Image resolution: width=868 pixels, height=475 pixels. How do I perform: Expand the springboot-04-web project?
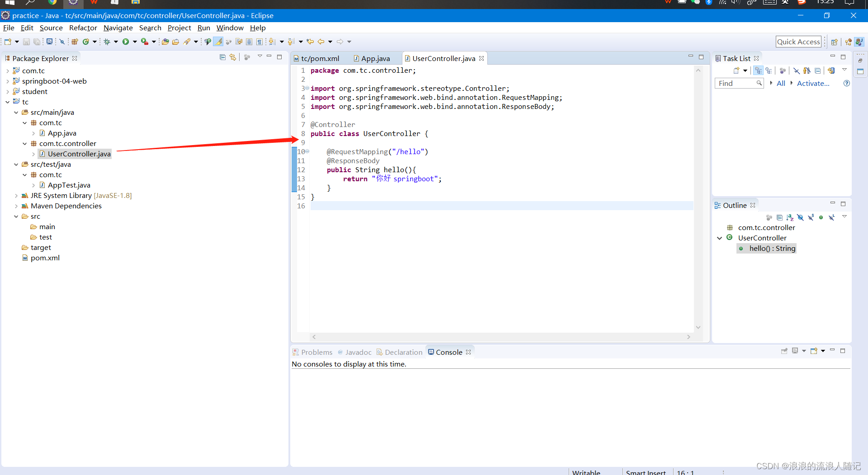8,81
